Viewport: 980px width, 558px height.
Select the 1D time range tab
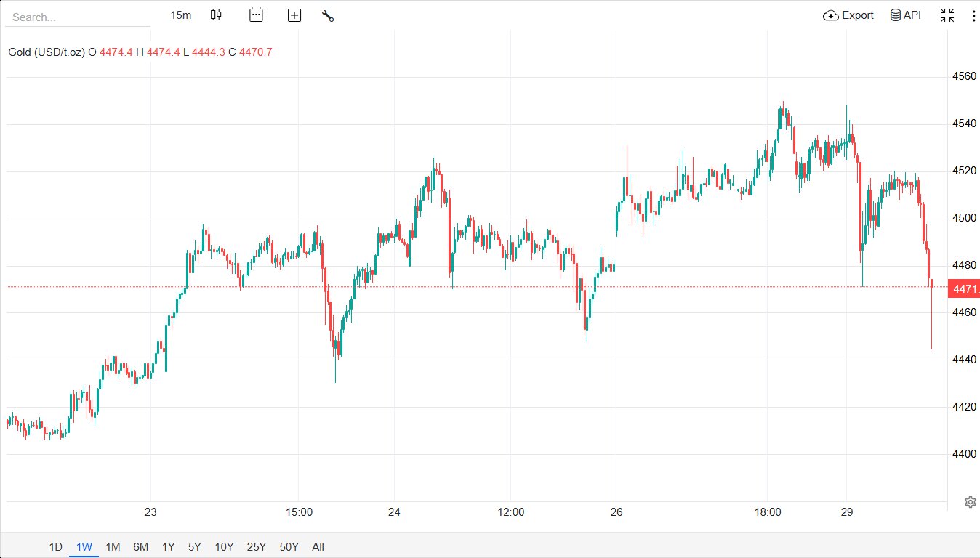click(55, 547)
